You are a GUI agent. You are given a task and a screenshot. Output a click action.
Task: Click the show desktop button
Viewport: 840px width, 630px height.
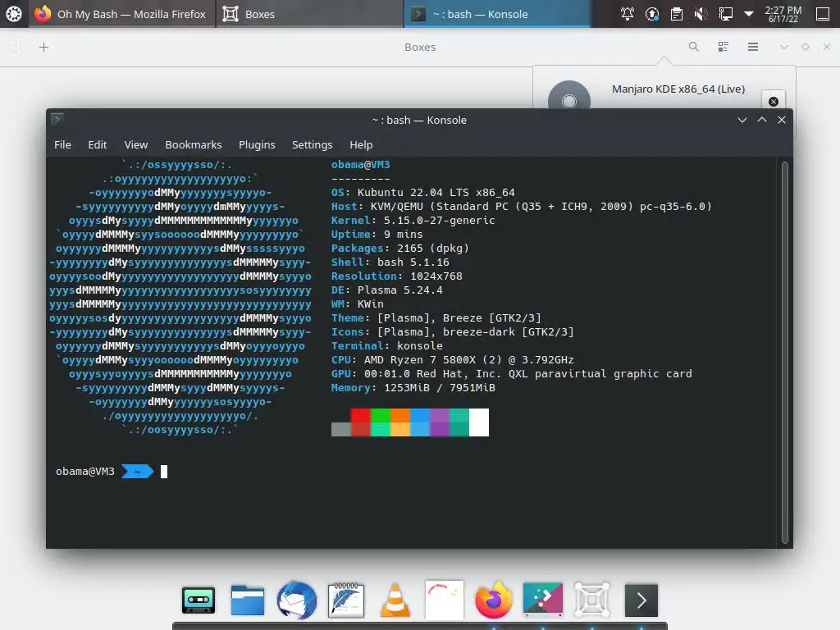823,14
